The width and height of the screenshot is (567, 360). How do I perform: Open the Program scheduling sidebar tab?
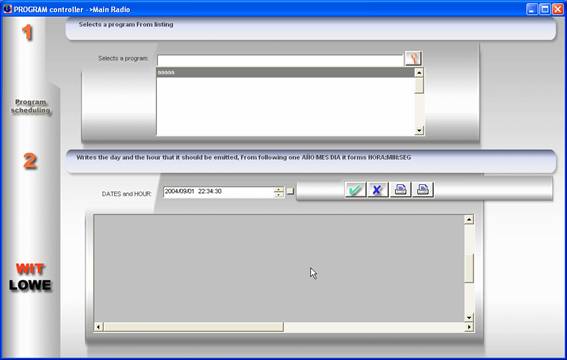[30, 106]
